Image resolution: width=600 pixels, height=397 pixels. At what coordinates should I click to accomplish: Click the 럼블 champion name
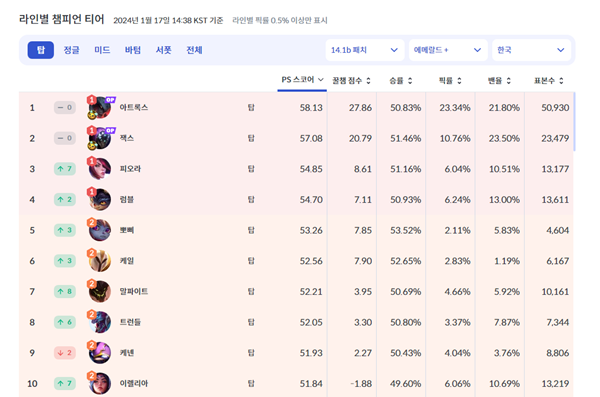coord(127,199)
